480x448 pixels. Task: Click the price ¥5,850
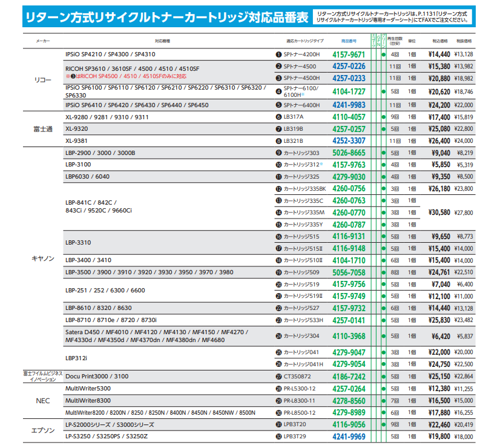click(x=441, y=165)
